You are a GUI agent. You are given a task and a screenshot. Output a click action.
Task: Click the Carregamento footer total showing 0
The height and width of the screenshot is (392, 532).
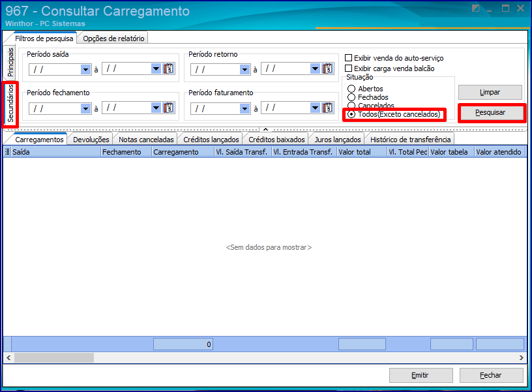183,344
